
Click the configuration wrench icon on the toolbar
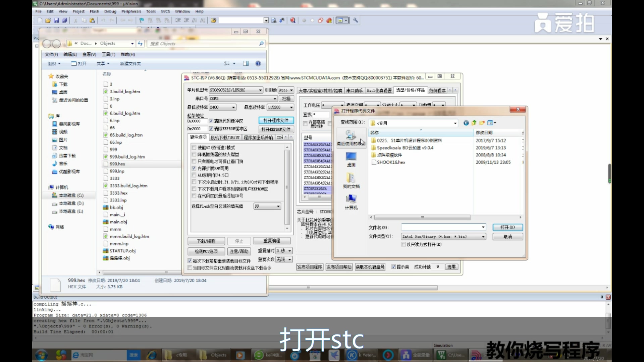(x=356, y=20)
